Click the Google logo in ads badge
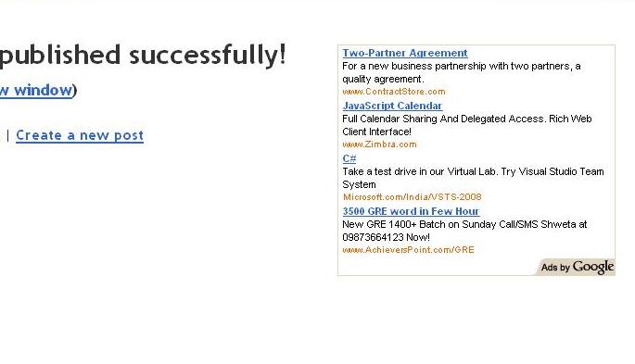Viewport: 635px width, 364px height. (x=593, y=267)
